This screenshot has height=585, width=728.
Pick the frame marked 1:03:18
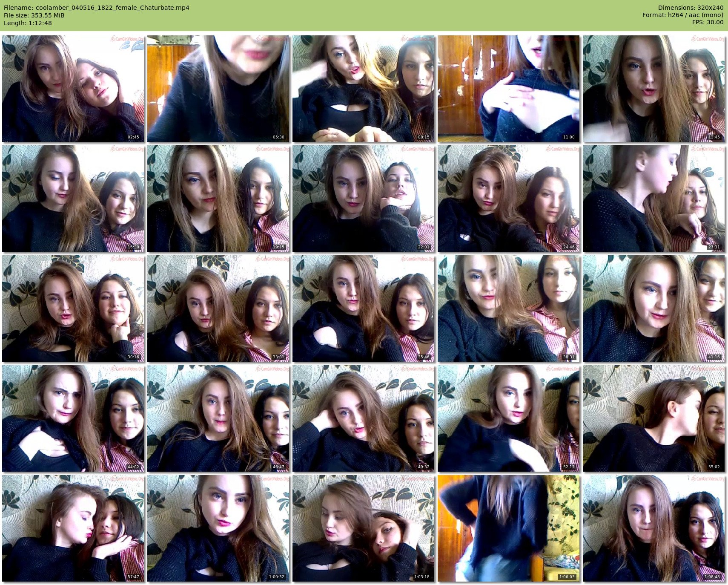point(364,528)
